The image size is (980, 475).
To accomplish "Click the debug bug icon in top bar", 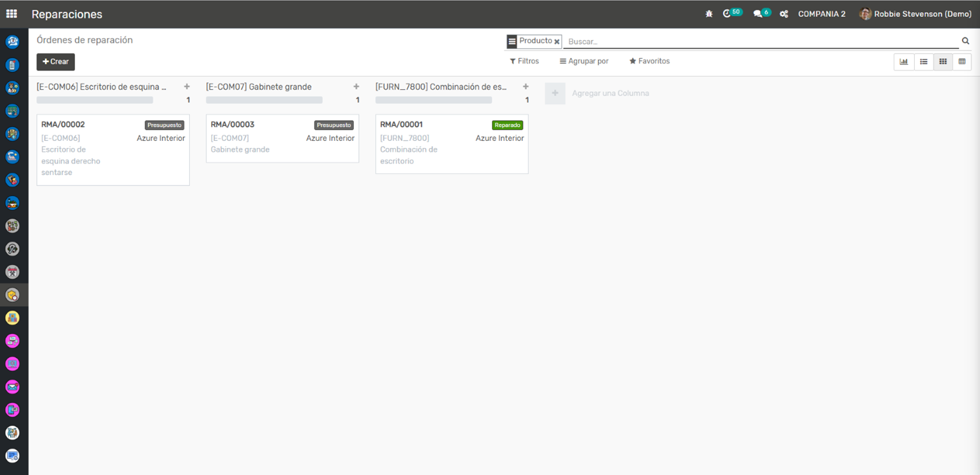I will pyautogui.click(x=709, y=14).
